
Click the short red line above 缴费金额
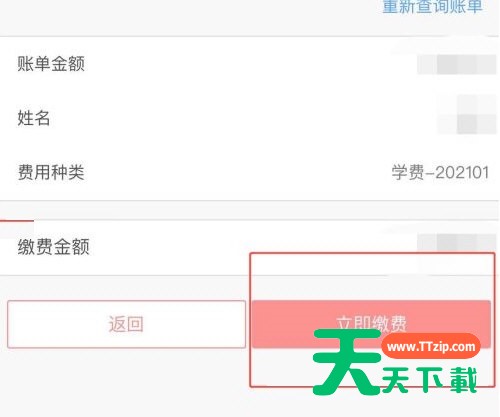[17, 221]
